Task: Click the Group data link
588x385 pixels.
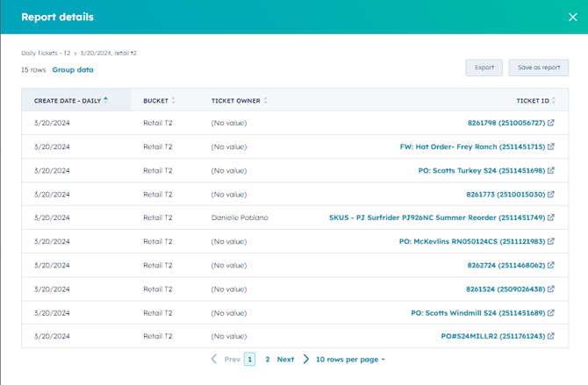Action: tap(73, 70)
